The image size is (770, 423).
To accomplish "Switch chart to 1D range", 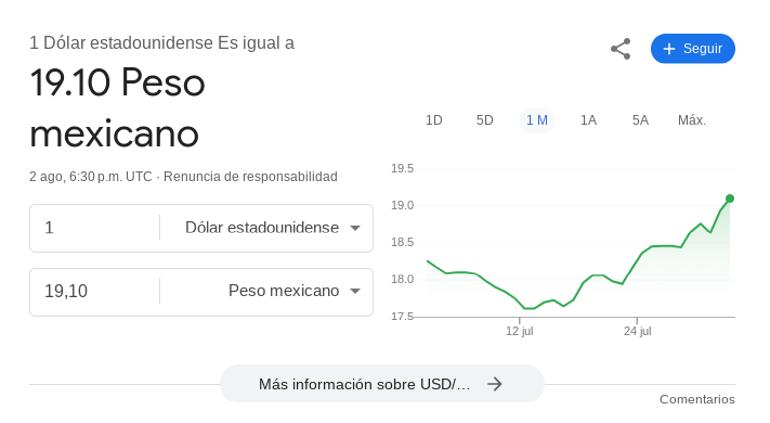I will (x=434, y=120).
